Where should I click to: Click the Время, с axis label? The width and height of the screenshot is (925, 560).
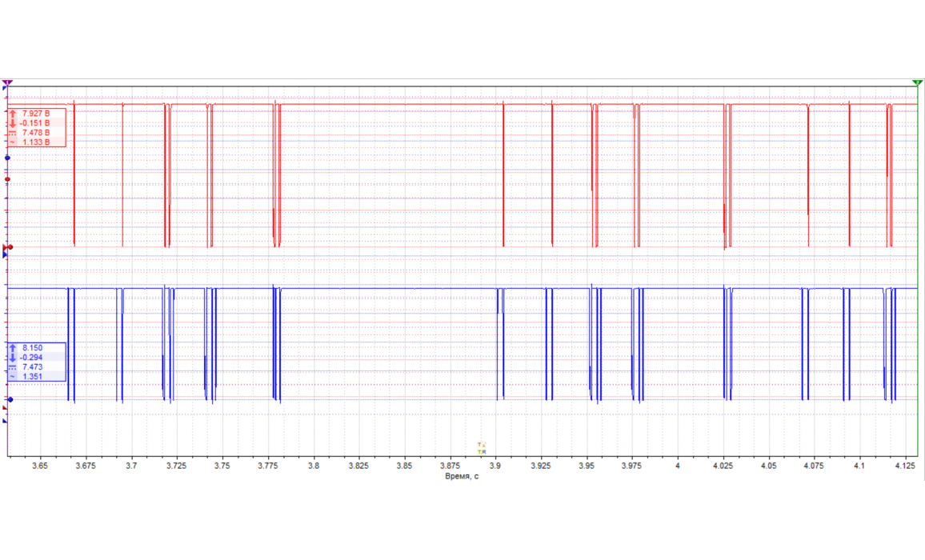pyautogui.click(x=462, y=476)
